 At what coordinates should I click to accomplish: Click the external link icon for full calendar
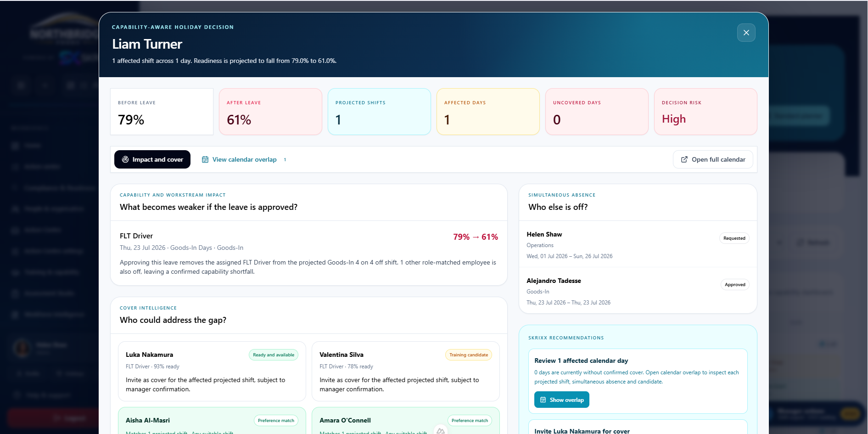pos(684,159)
